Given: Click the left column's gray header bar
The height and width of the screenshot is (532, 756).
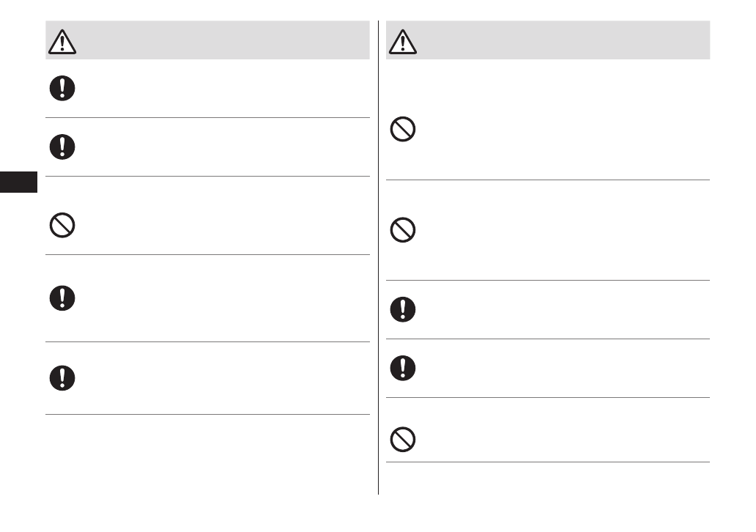Looking at the screenshot, I should 220,40.
